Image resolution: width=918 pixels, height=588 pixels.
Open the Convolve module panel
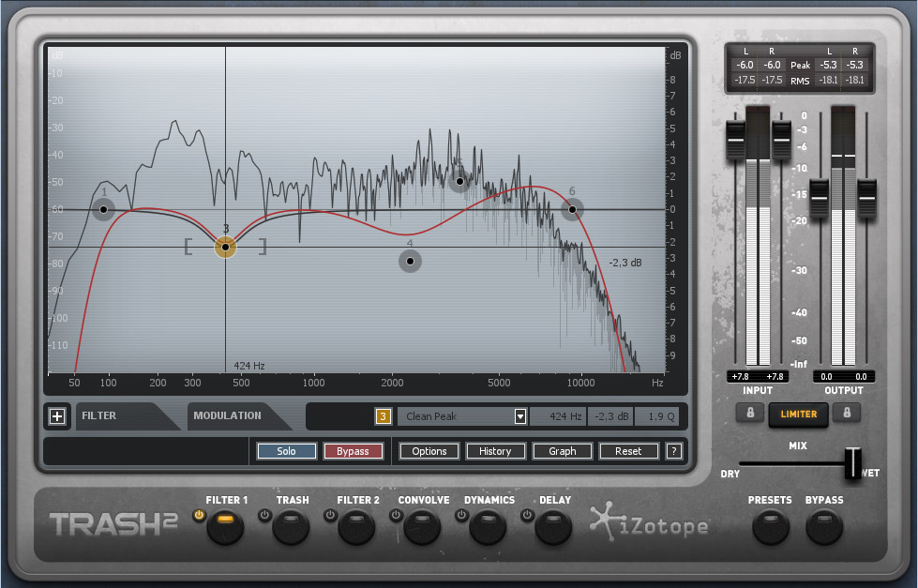tap(420, 528)
